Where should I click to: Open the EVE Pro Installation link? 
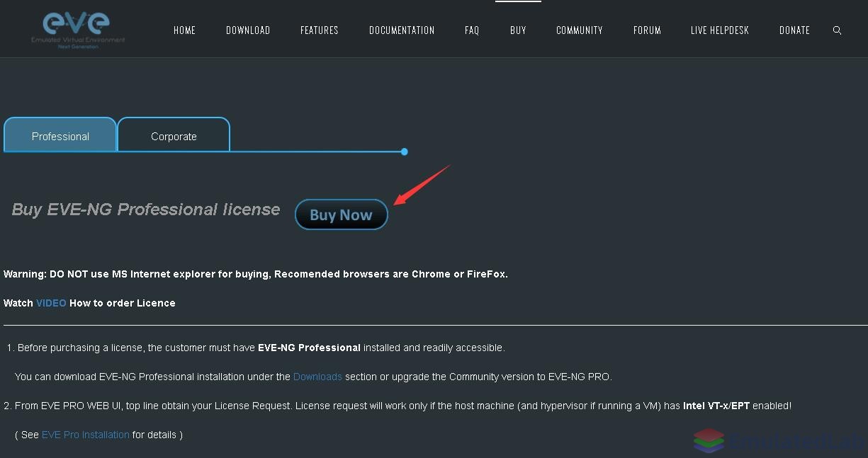86,435
